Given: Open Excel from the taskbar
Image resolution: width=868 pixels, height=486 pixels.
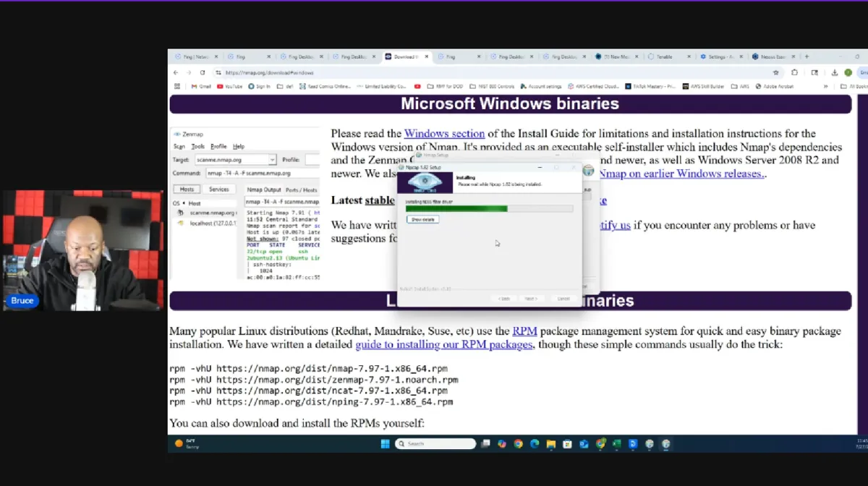Looking at the screenshot, I should (616, 444).
